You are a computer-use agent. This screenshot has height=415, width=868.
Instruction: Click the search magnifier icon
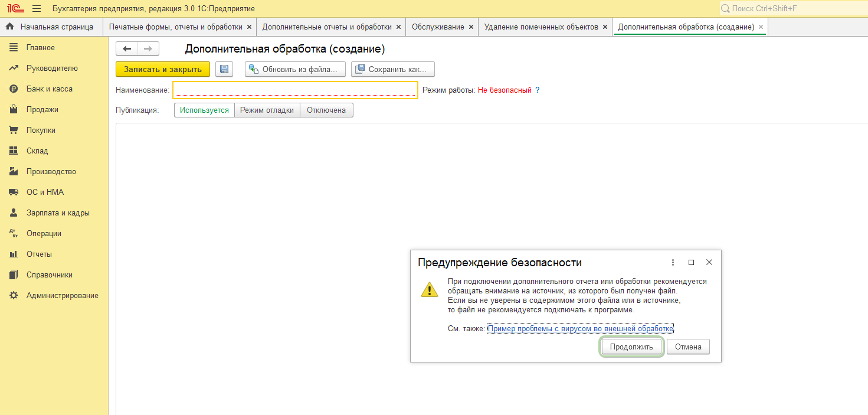tap(725, 9)
